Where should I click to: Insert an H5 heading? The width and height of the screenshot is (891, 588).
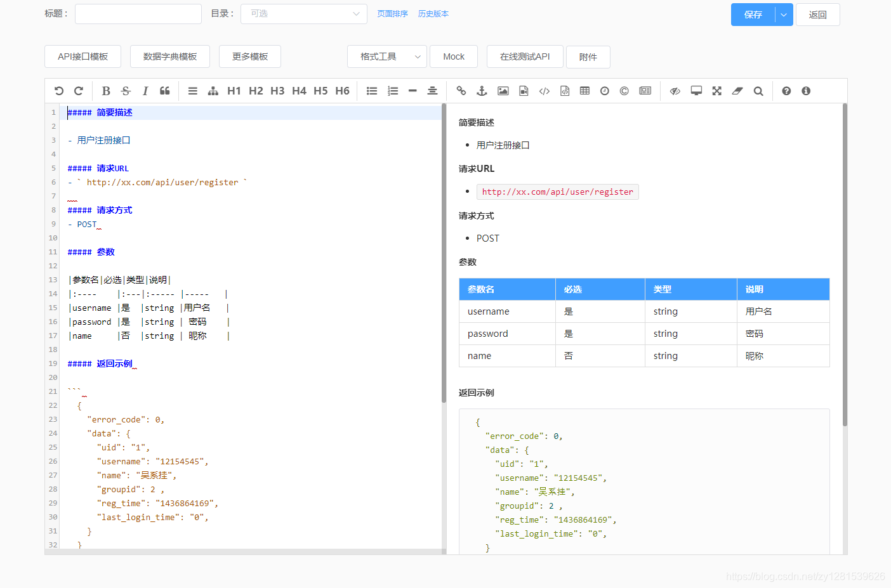coord(320,91)
